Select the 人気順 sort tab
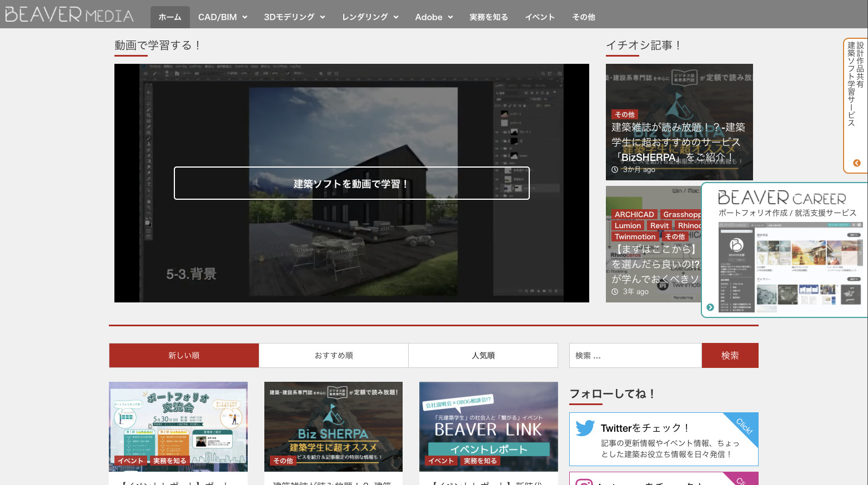This screenshot has height=485, width=868. (x=483, y=355)
